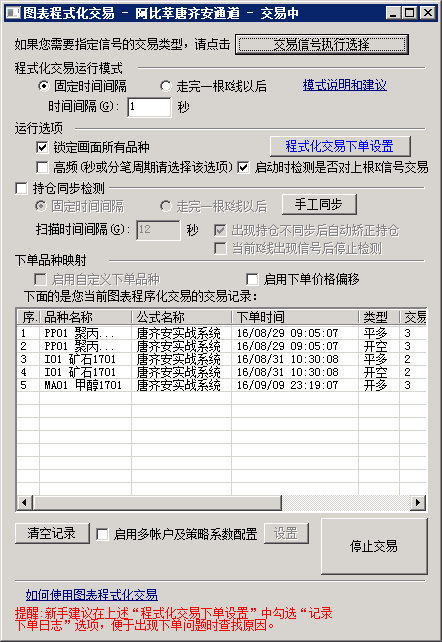Open 程式化交易下单设置 button
The width and height of the screenshot is (442, 642).
340,146
